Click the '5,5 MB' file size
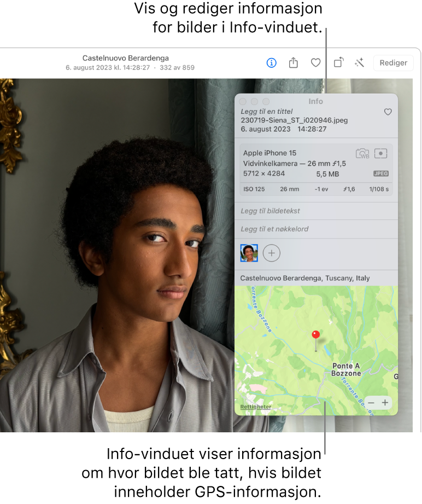 click(x=327, y=174)
